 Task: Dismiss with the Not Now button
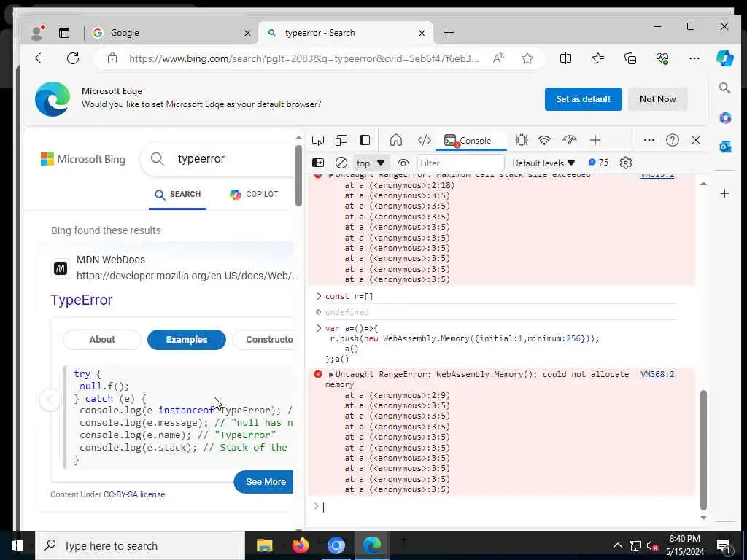click(657, 99)
